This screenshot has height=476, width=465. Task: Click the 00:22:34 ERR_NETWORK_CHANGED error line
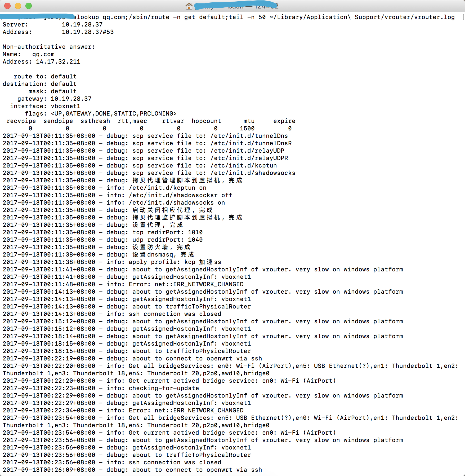point(123,410)
